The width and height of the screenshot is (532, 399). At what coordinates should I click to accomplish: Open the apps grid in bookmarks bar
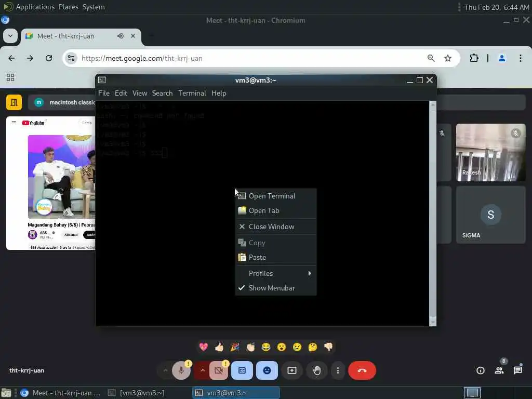tap(10, 77)
